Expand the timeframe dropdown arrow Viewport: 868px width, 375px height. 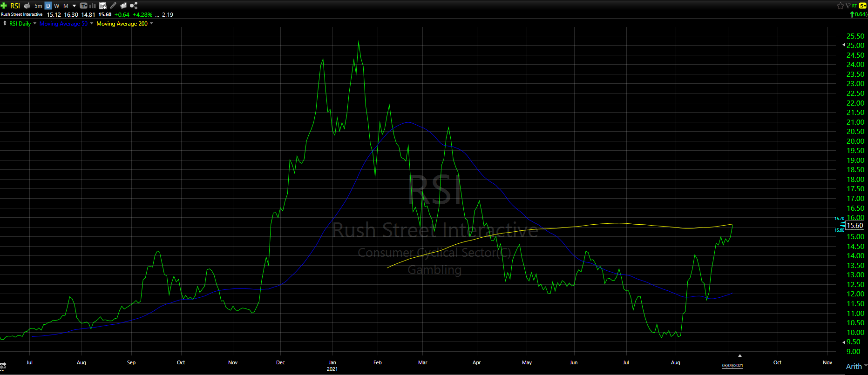click(74, 6)
